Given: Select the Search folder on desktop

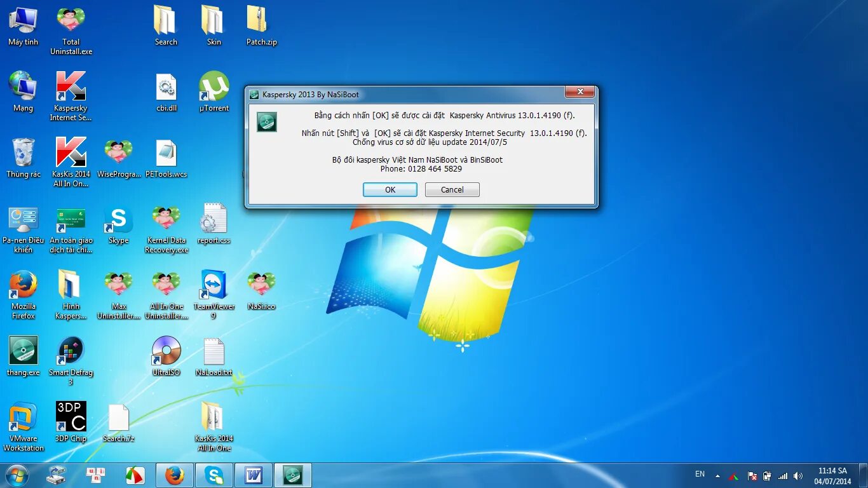Looking at the screenshot, I should pyautogui.click(x=166, y=27).
